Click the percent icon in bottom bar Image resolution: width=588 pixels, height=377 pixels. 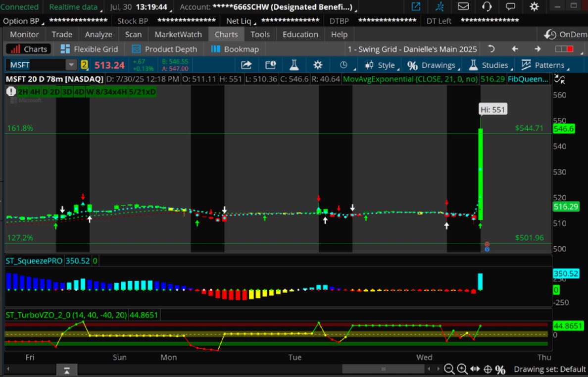click(x=500, y=370)
